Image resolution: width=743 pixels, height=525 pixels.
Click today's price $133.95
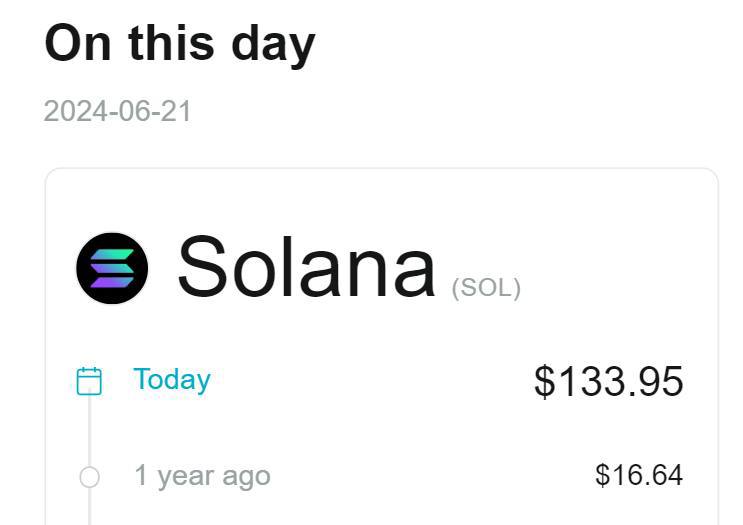click(x=608, y=382)
